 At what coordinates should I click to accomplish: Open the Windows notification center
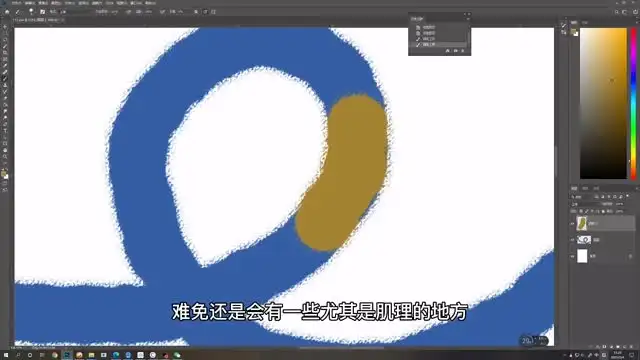(632, 355)
